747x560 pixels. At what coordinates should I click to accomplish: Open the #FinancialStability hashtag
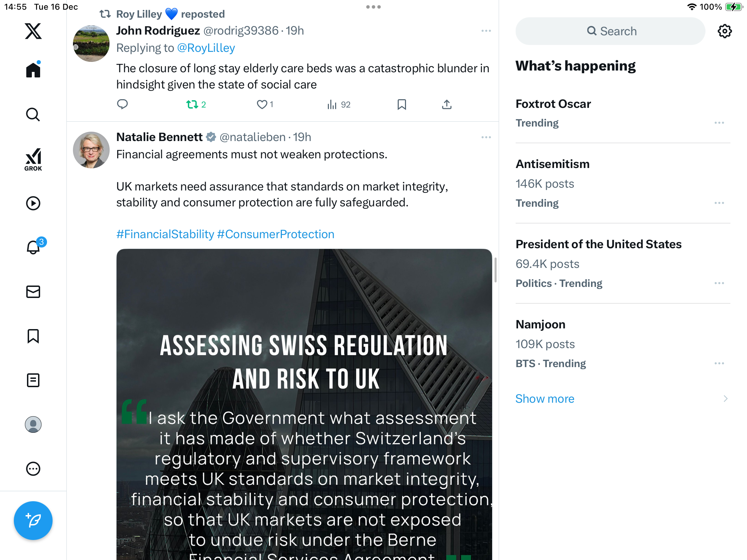[x=165, y=234]
